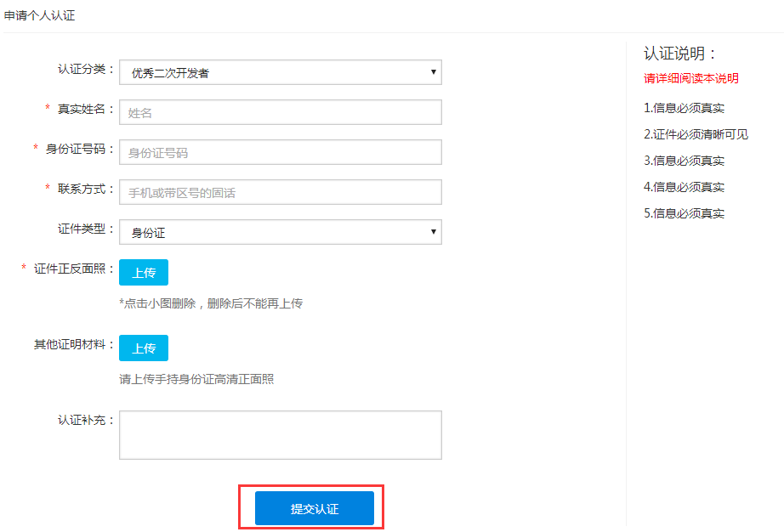
Task: Select instruction 2.证件必须清晰可见
Action: click(x=696, y=134)
